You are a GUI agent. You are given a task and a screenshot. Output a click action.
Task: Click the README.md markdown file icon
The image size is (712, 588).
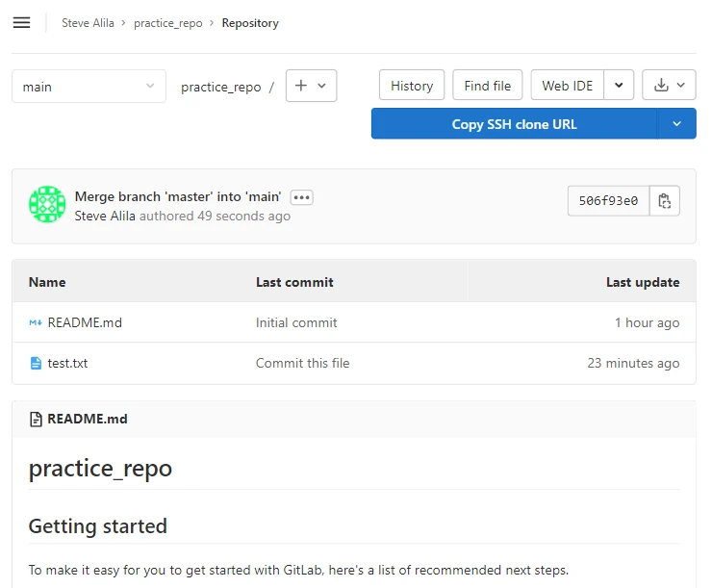tap(36, 323)
